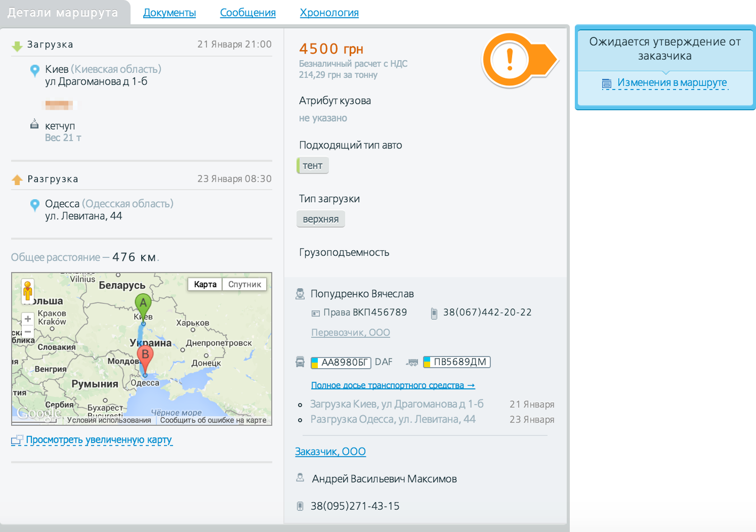Viewport: 756px width, 532px height.
Task: Click the trailer icon beside ПВ5689ДМ
Action: (412, 362)
